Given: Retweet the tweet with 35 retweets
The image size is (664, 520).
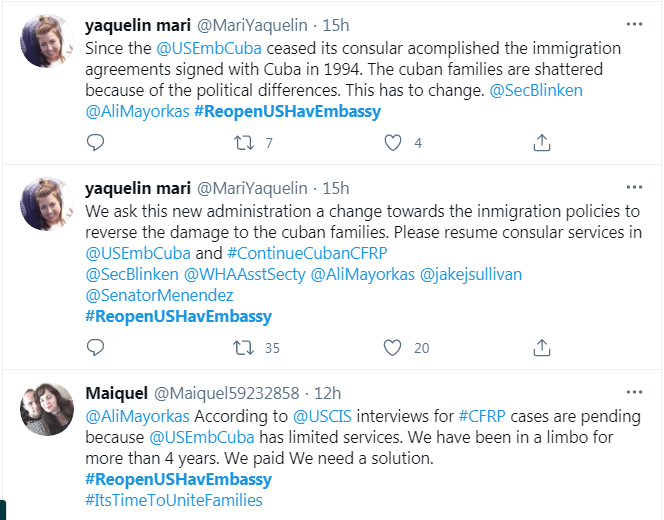Looking at the screenshot, I should point(243,348).
